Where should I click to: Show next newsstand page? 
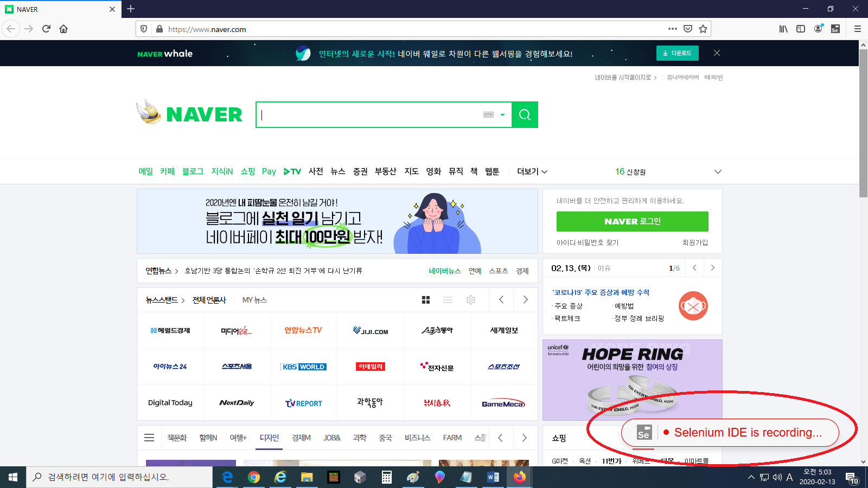coord(525,300)
